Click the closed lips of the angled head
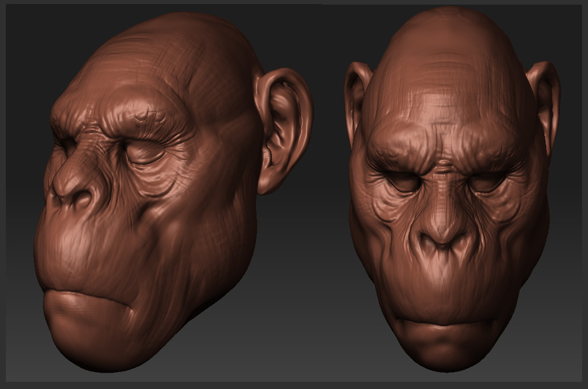The width and height of the screenshot is (588, 389). click(78, 303)
